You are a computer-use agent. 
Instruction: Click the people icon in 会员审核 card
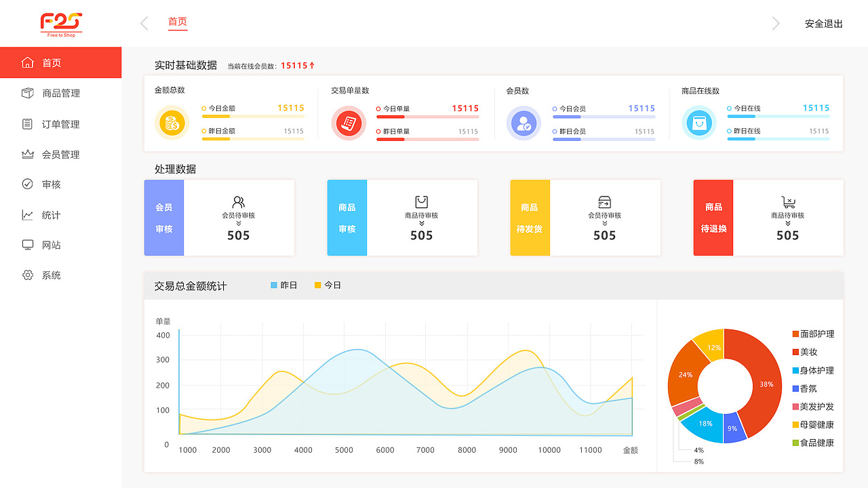click(239, 202)
